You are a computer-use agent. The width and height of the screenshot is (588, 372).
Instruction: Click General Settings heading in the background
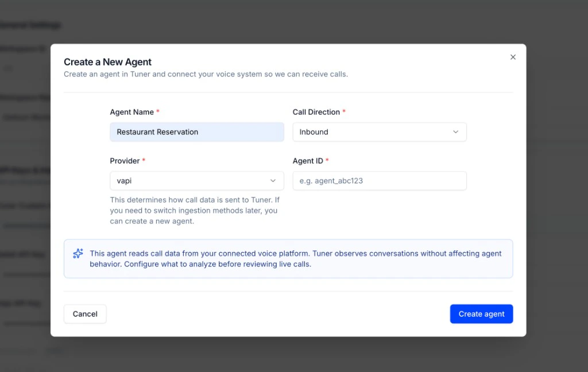[x=30, y=25]
